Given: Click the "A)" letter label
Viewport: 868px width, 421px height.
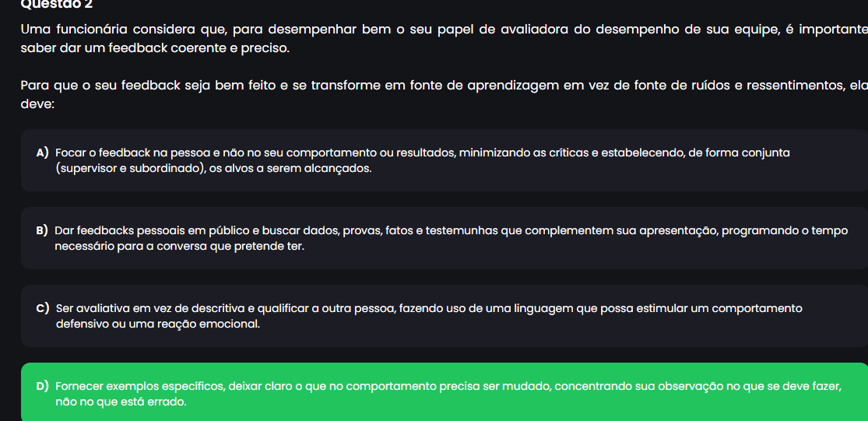Looking at the screenshot, I should pos(43,153).
